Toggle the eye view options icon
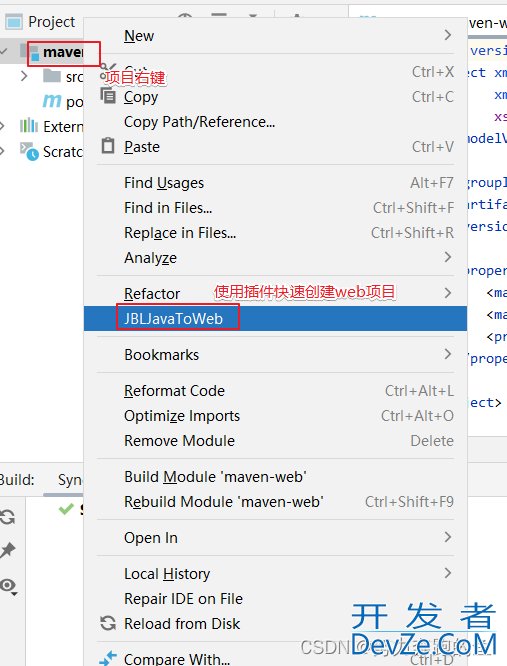Screen dimensions: 507x666 click(8, 586)
